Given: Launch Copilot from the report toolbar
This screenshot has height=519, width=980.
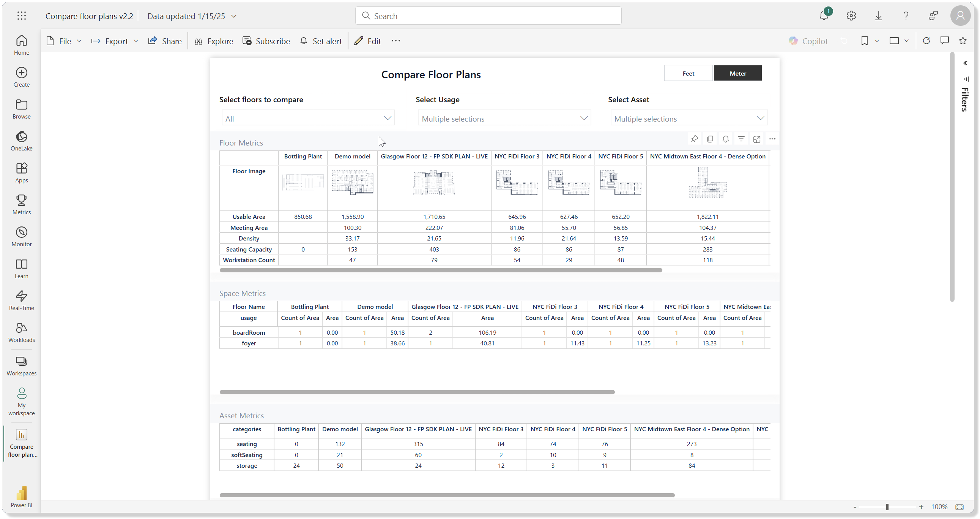Looking at the screenshot, I should click(809, 41).
